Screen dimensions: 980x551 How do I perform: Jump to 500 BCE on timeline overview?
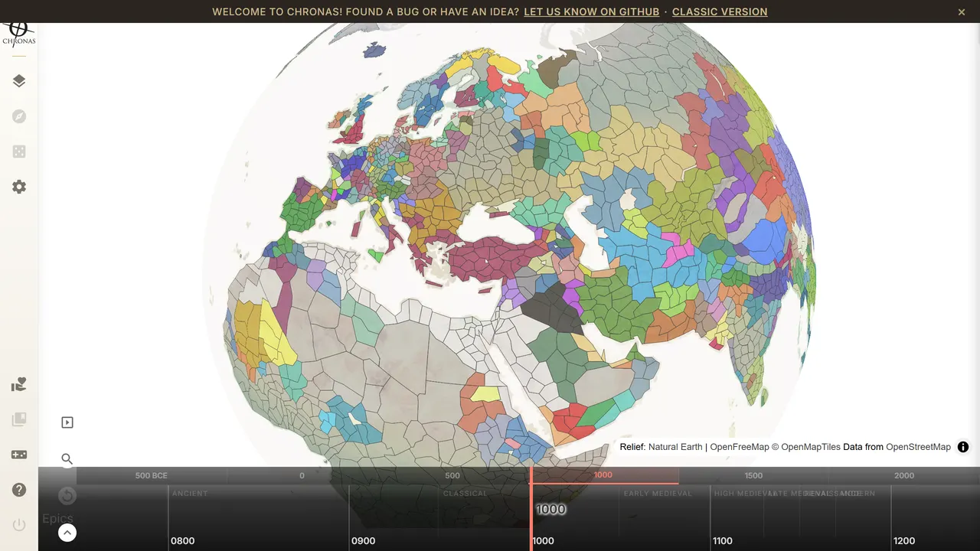151,475
